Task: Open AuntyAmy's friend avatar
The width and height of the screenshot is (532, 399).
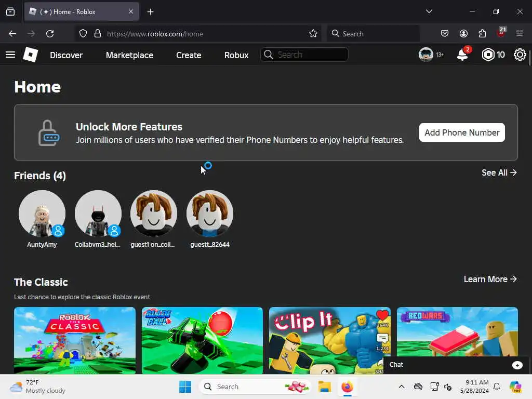Action: point(42,214)
